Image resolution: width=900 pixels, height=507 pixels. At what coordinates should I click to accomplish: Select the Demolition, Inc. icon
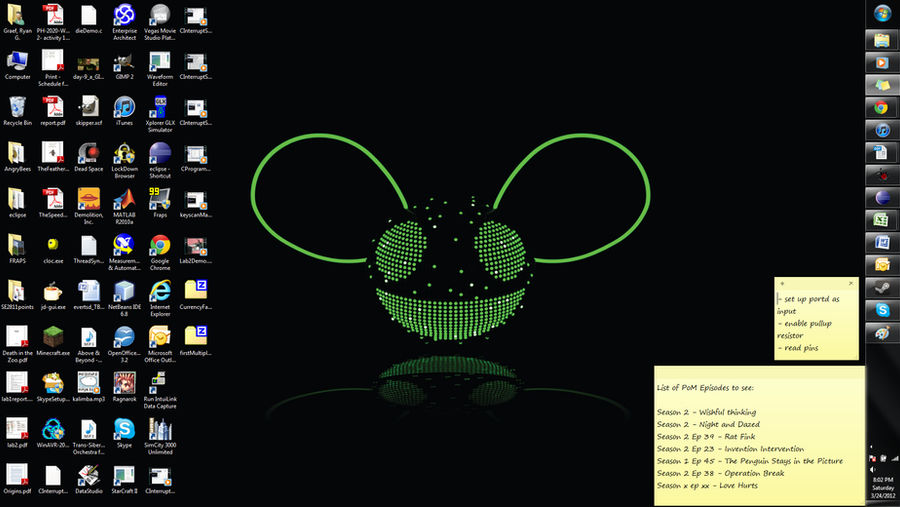88,206
